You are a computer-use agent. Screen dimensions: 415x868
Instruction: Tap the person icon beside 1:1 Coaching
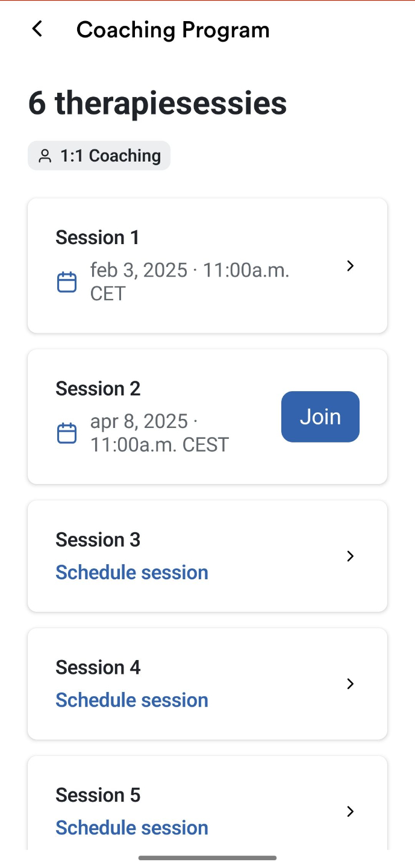point(45,156)
